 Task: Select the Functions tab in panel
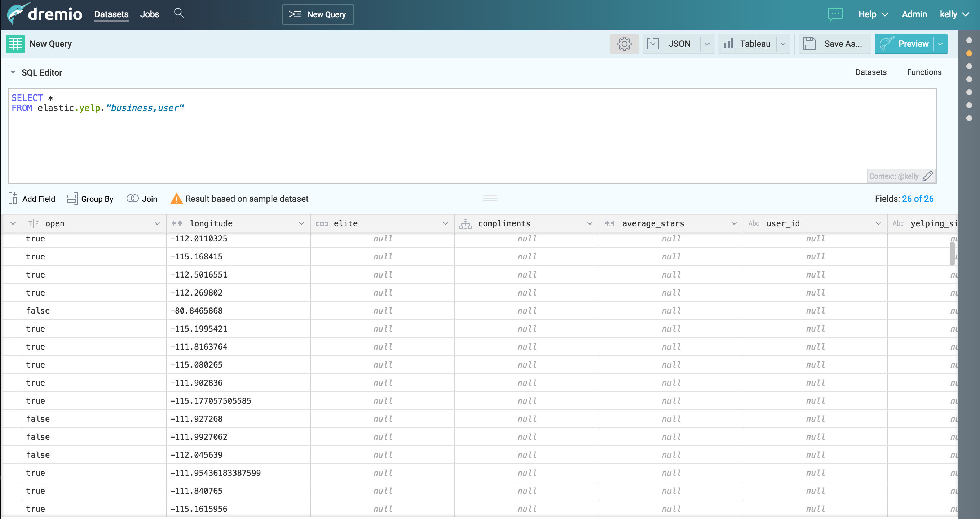[x=924, y=72]
